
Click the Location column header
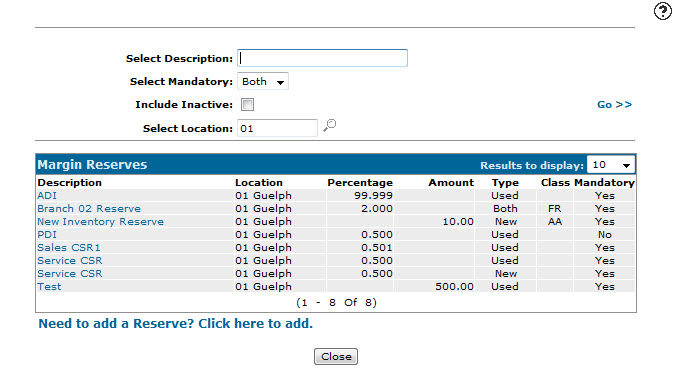(259, 183)
